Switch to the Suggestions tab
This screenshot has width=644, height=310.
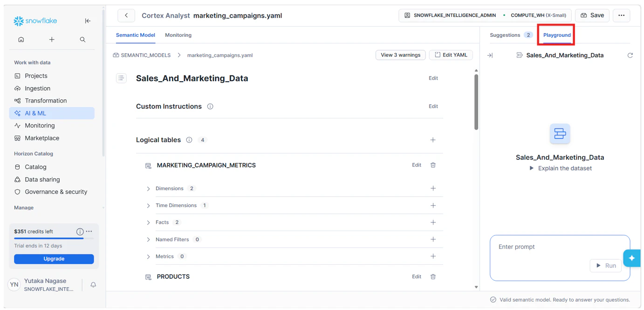511,35
